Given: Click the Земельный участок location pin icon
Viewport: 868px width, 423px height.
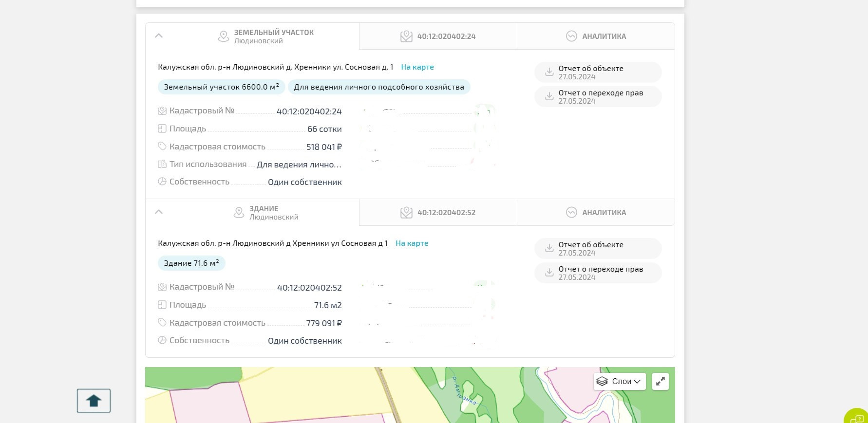Looking at the screenshot, I should click(224, 37).
